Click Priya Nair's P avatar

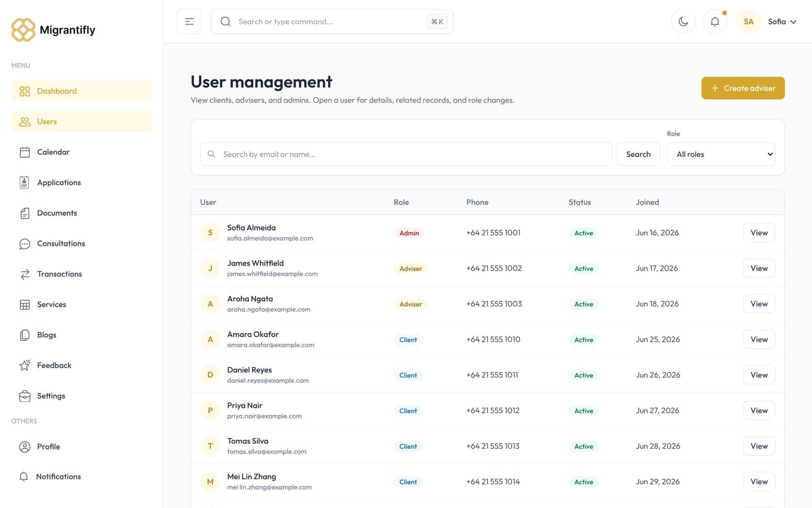[x=210, y=410]
